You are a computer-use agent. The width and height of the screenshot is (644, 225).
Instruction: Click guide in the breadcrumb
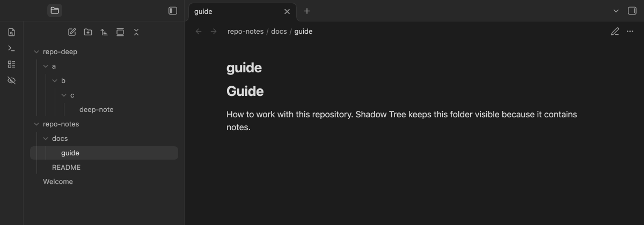[303, 32]
